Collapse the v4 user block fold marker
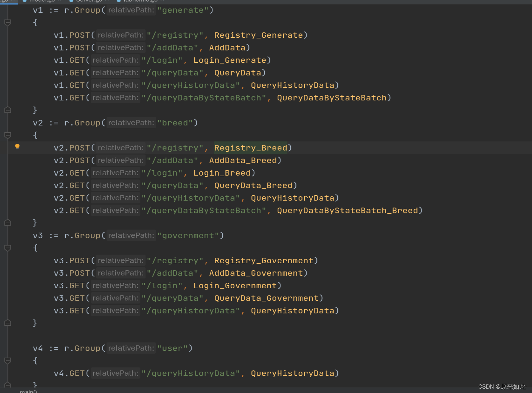 tap(8, 360)
